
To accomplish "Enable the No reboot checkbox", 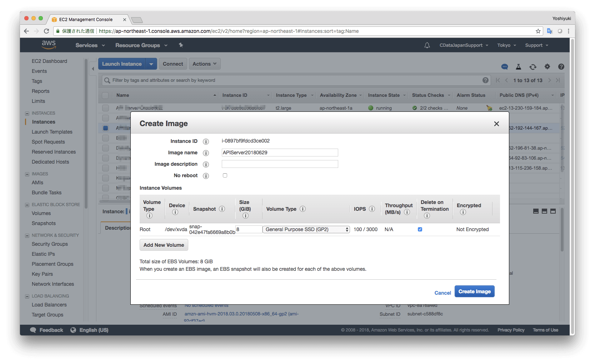I will click(225, 175).
